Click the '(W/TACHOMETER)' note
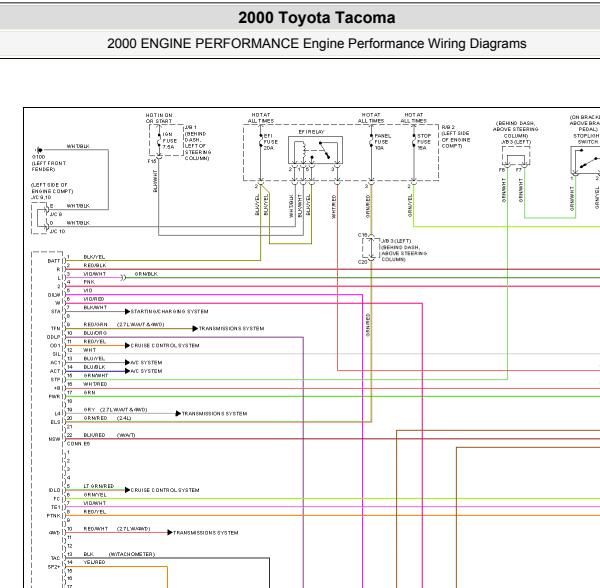The image size is (600, 588). 132,554
